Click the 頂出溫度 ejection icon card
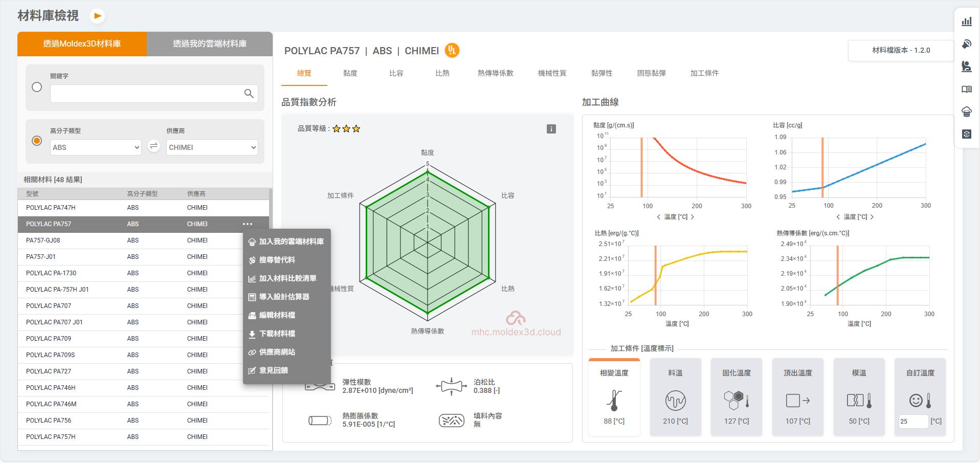 coord(798,397)
